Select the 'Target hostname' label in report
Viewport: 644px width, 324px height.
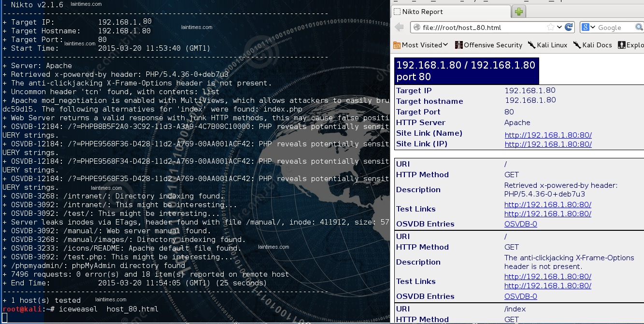pyautogui.click(x=429, y=101)
